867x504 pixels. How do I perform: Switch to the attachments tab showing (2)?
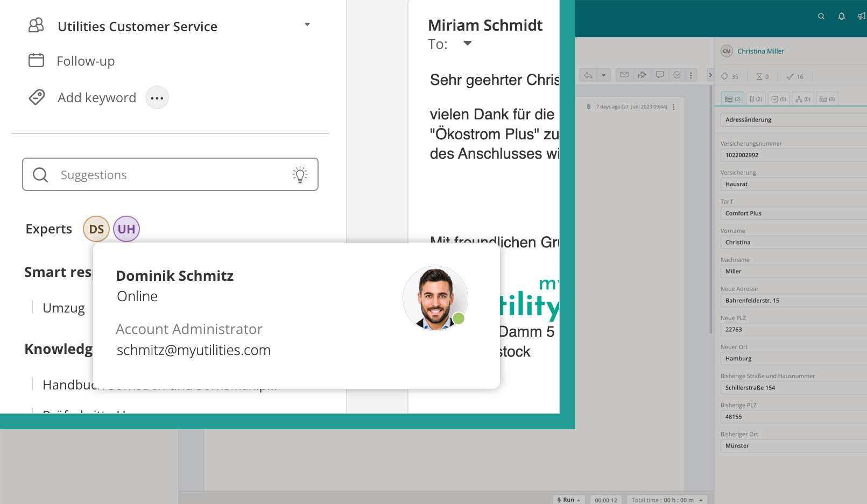(756, 98)
